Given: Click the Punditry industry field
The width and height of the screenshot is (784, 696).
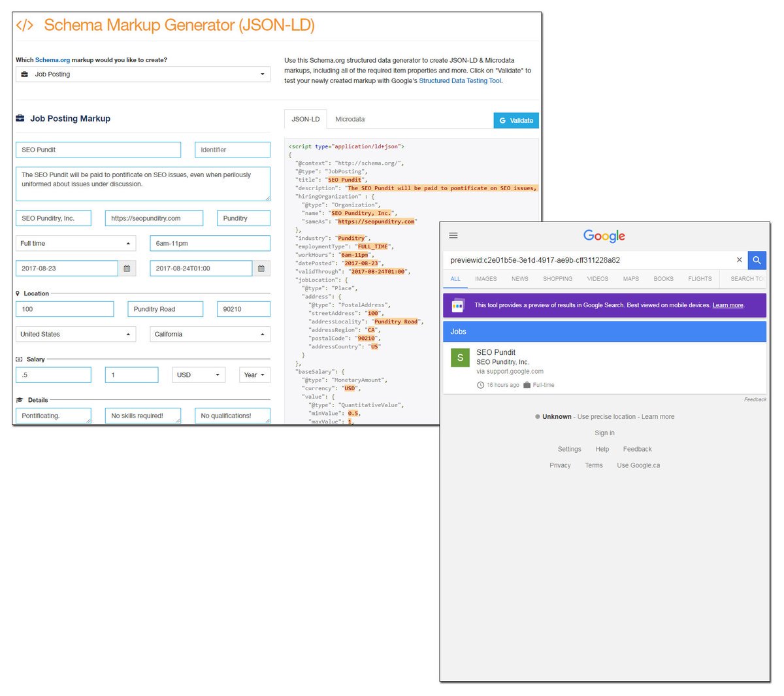Looking at the screenshot, I should [x=244, y=218].
